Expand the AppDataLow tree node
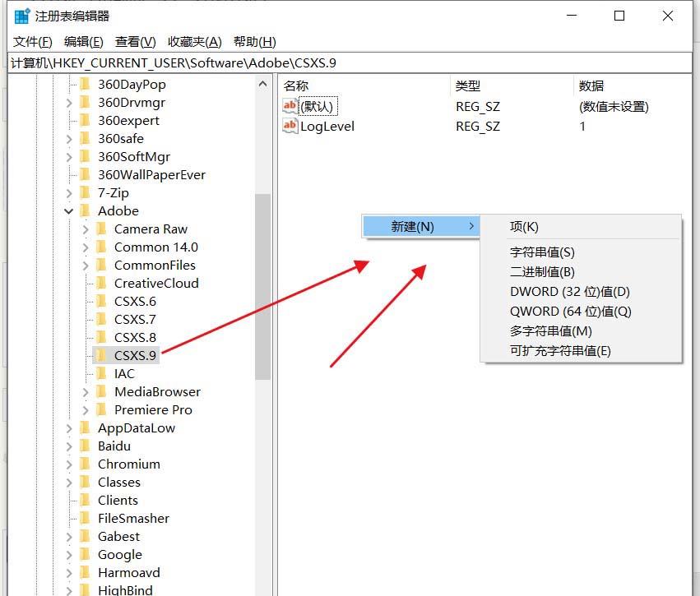 click(69, 428)
